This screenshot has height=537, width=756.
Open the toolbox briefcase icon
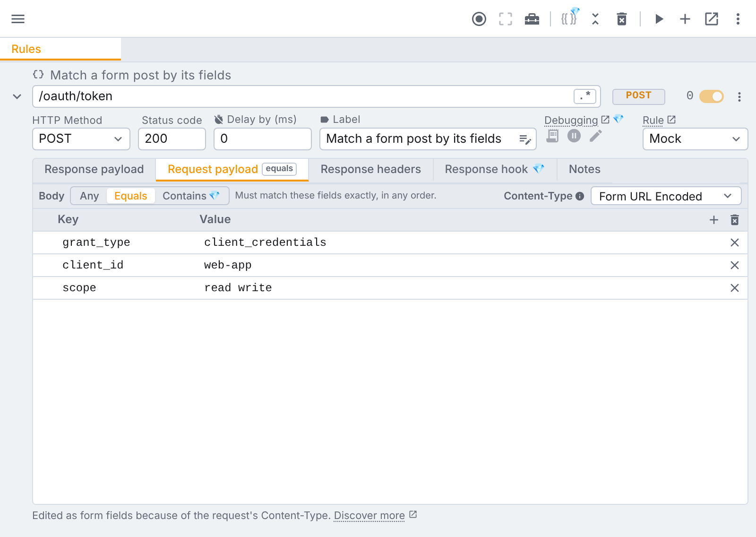pos(532,19)
